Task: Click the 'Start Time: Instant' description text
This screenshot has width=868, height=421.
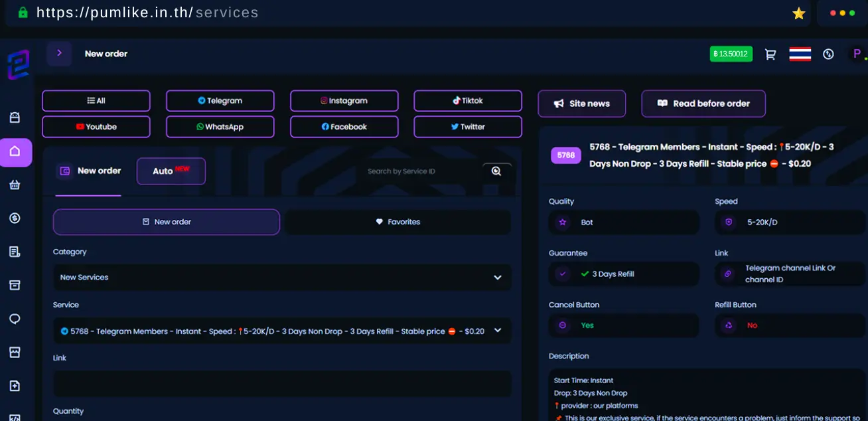Action: (x=584, y=380)
